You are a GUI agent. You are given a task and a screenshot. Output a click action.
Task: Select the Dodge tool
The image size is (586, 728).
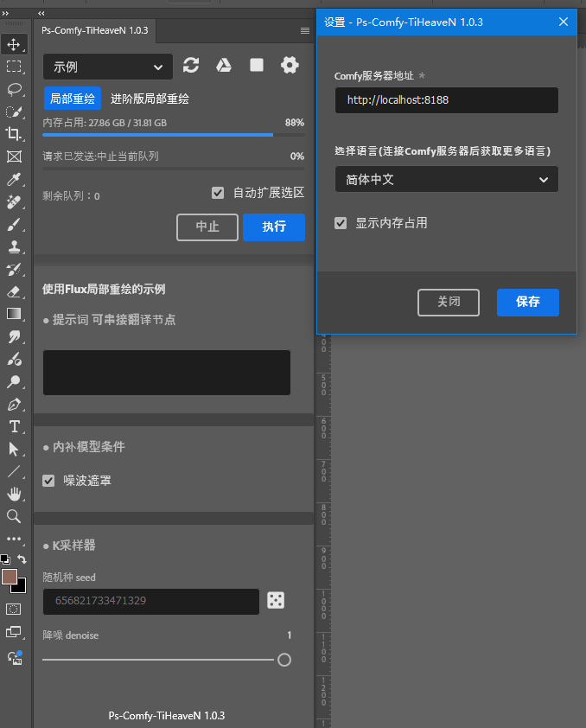click(14, 381)
